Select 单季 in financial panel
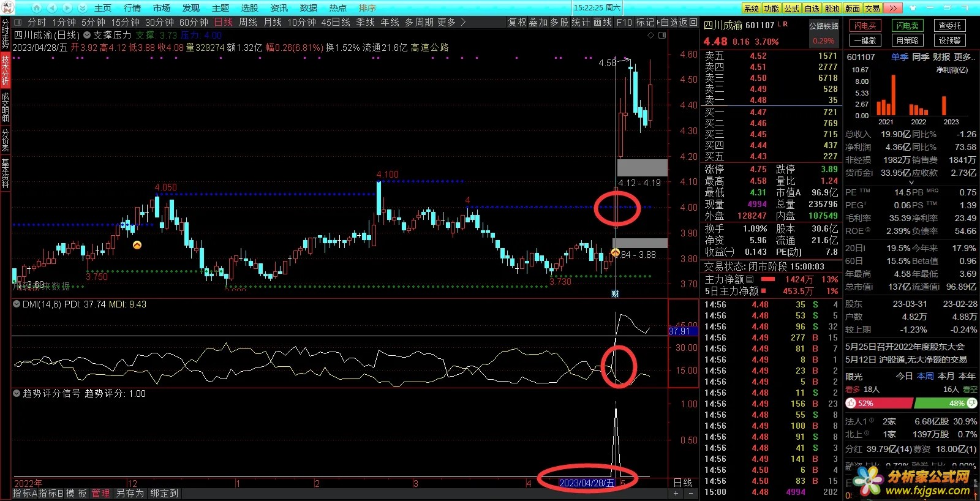This screenshot has height=501, width=980. click(x=900, y=57)
